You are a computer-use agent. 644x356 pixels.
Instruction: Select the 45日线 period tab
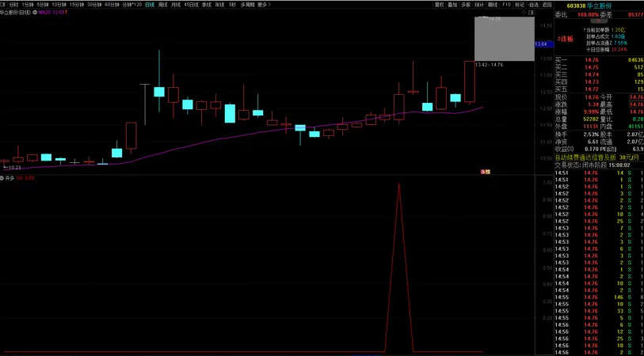[x=191, y=5]
